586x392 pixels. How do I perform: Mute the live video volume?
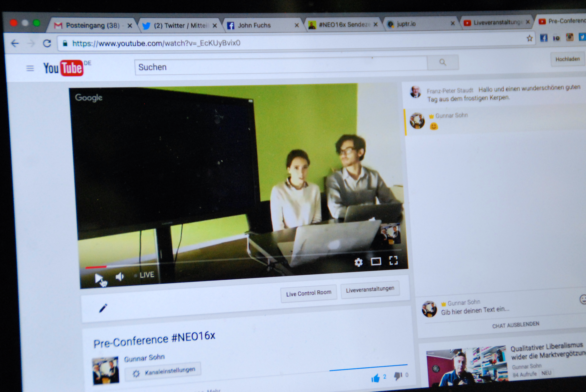pos(120,276)
